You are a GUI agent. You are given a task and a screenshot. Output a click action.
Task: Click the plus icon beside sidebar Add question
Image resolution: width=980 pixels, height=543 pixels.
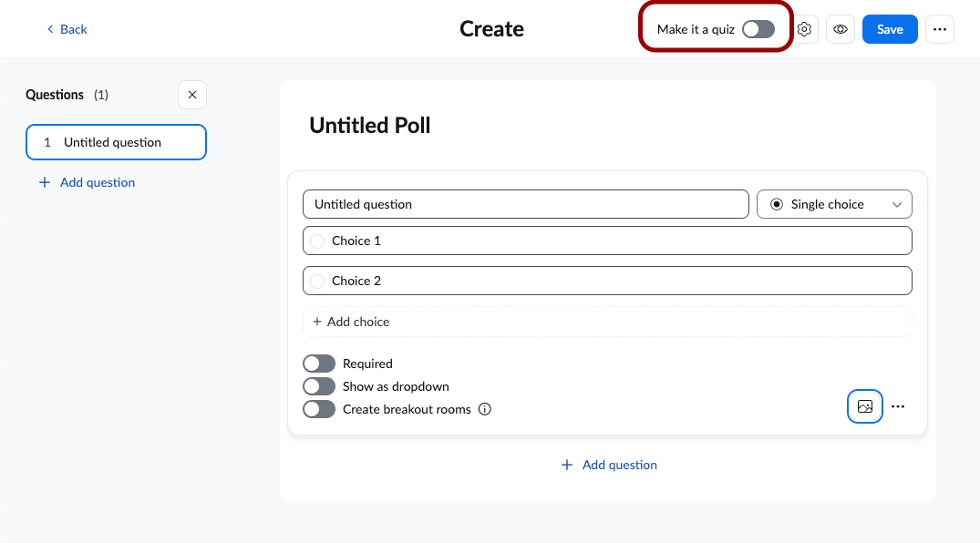[44, 182]
